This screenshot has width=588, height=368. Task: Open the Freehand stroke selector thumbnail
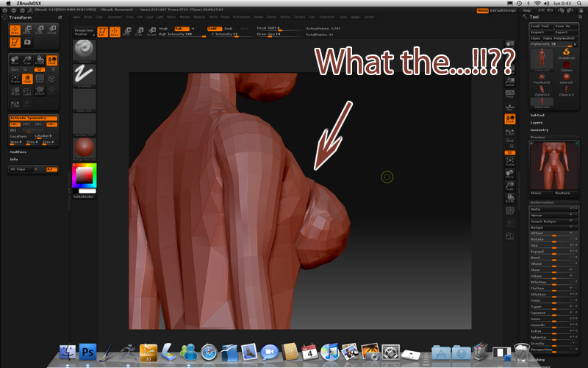pyautogui.click(x=85, y=76)
